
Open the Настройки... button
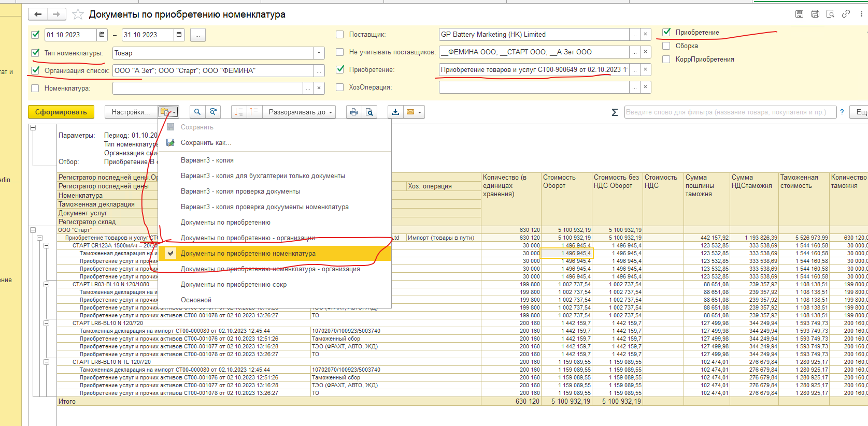coord(131,112)
